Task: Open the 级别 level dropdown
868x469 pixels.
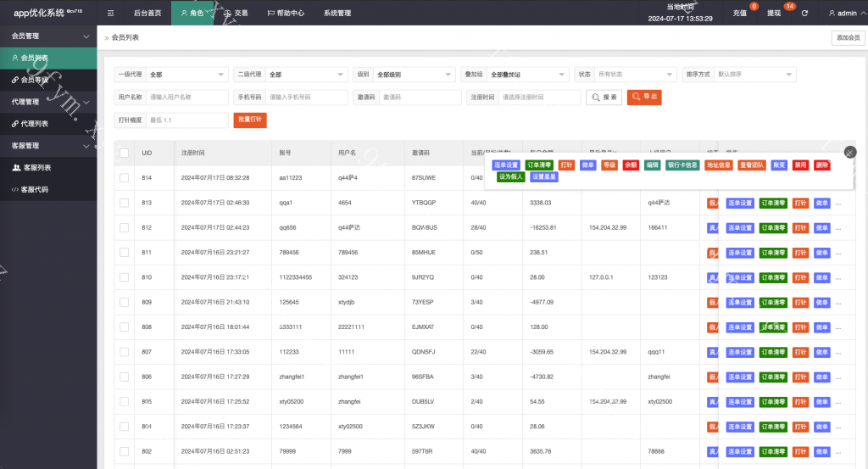Action: point(414,74)
